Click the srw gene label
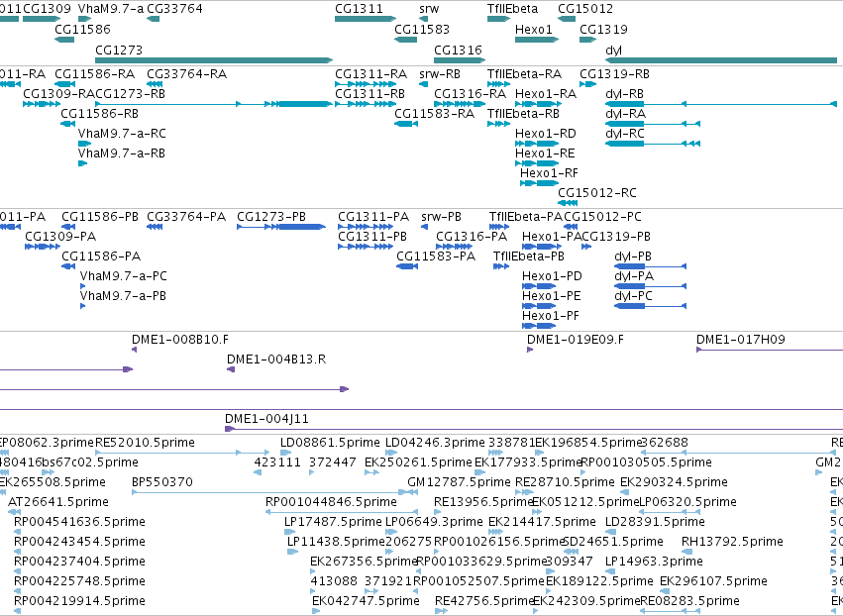843x616 pixels. click(429, 9)
